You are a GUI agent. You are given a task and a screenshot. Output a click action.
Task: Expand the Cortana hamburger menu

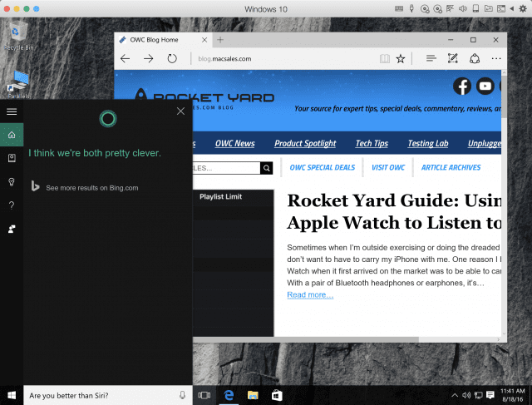(x=12, y=111)
